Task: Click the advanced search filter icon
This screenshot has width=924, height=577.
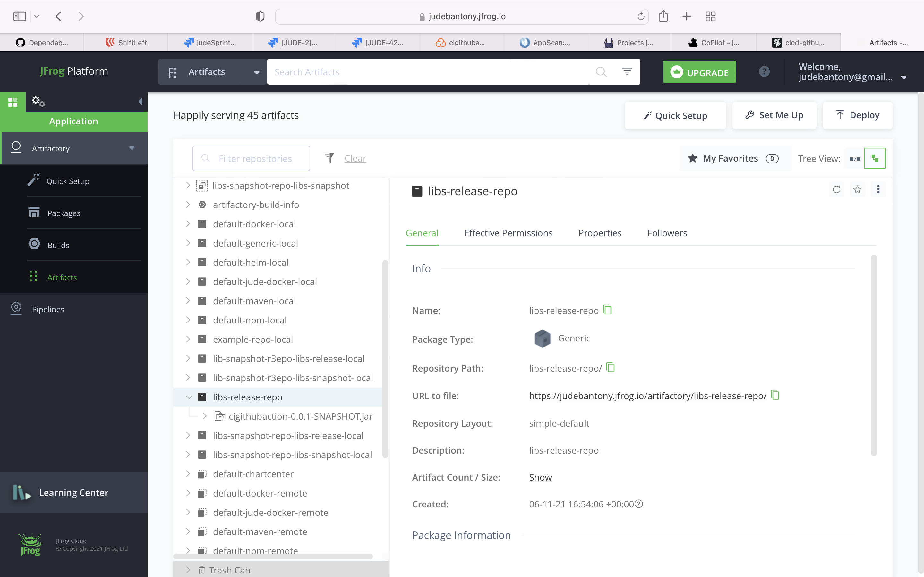Action: click(627, 71)
